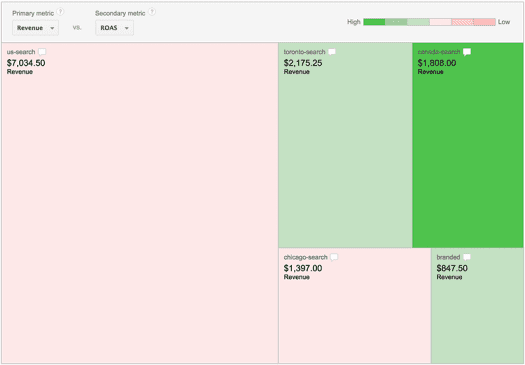This screenshot has height=365, width=525.
Task: Click the Low legend label
Action: point(504,22)
